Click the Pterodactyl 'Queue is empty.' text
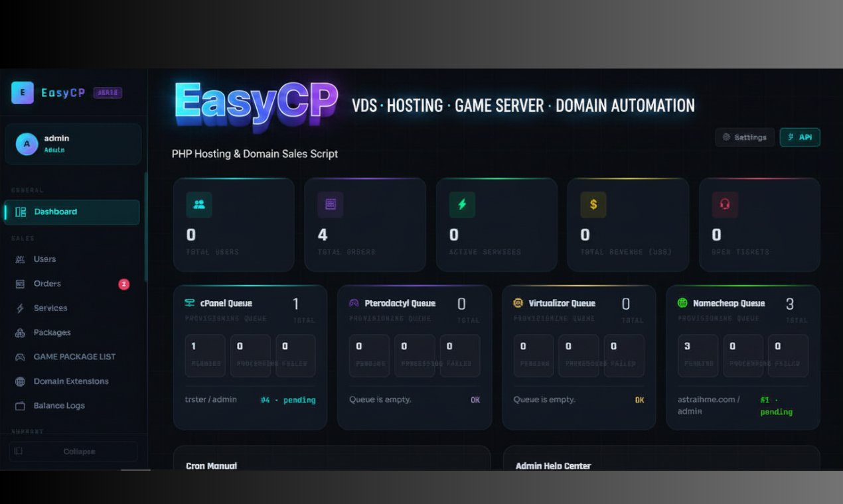 (380, 400)
